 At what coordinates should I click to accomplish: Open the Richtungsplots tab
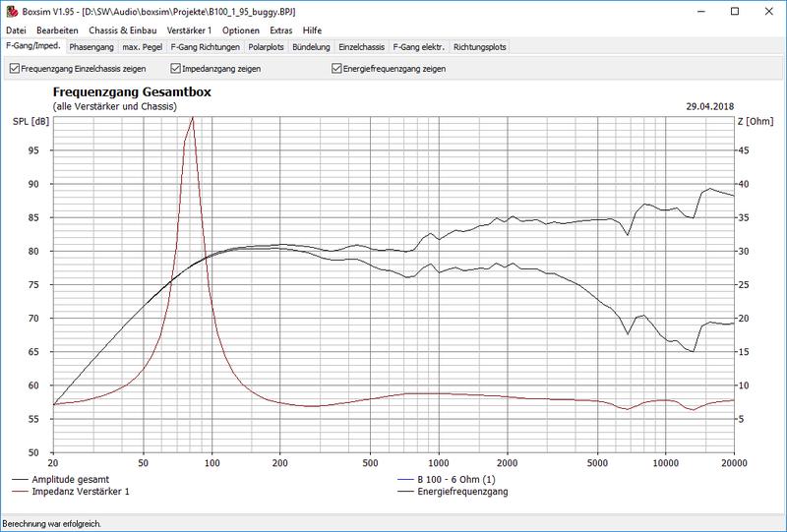(479, 47)
